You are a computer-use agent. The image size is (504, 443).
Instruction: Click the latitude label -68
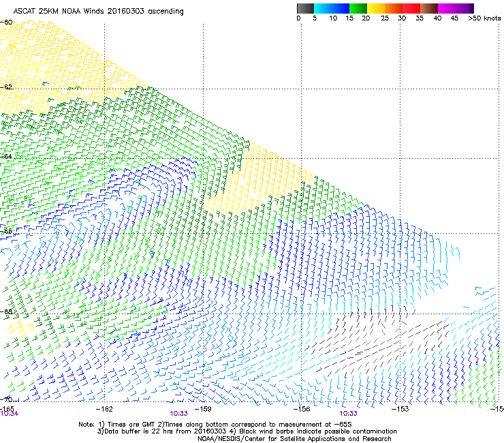tap(6, 311)
